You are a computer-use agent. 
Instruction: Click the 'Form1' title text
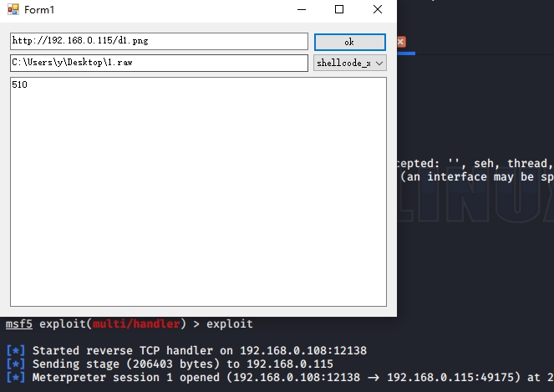click(x=39, y=10)
